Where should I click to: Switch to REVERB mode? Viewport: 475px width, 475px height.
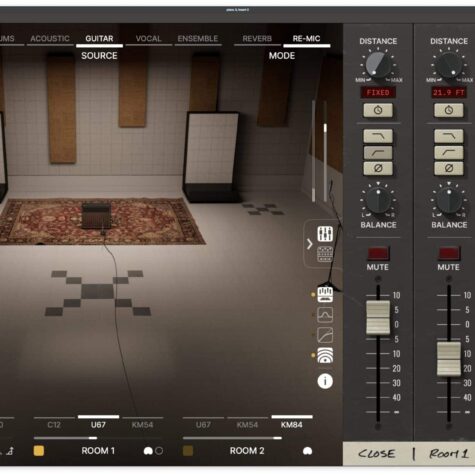[x=257, y=39]
